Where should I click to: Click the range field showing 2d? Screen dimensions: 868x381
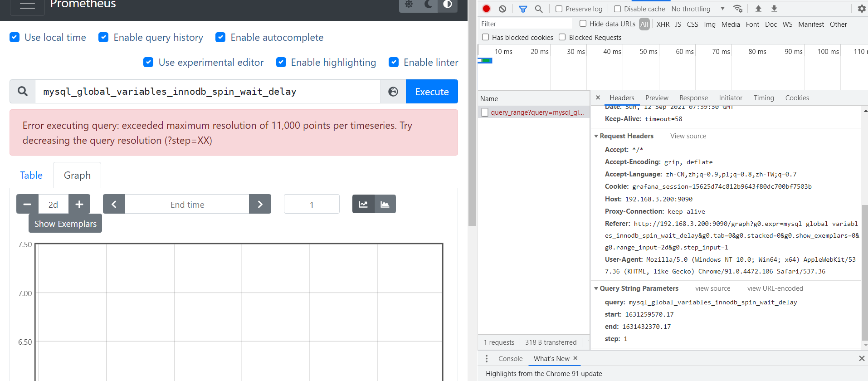(x=54, y=204)
